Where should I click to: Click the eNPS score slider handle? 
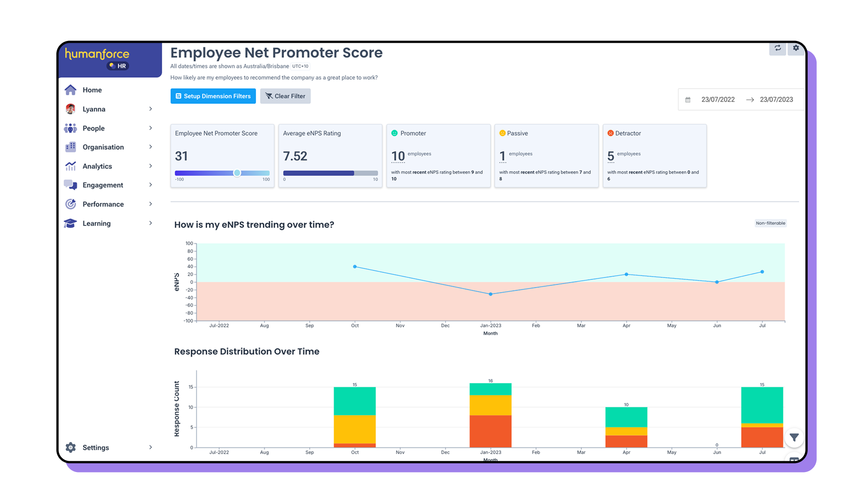[237, 173]
